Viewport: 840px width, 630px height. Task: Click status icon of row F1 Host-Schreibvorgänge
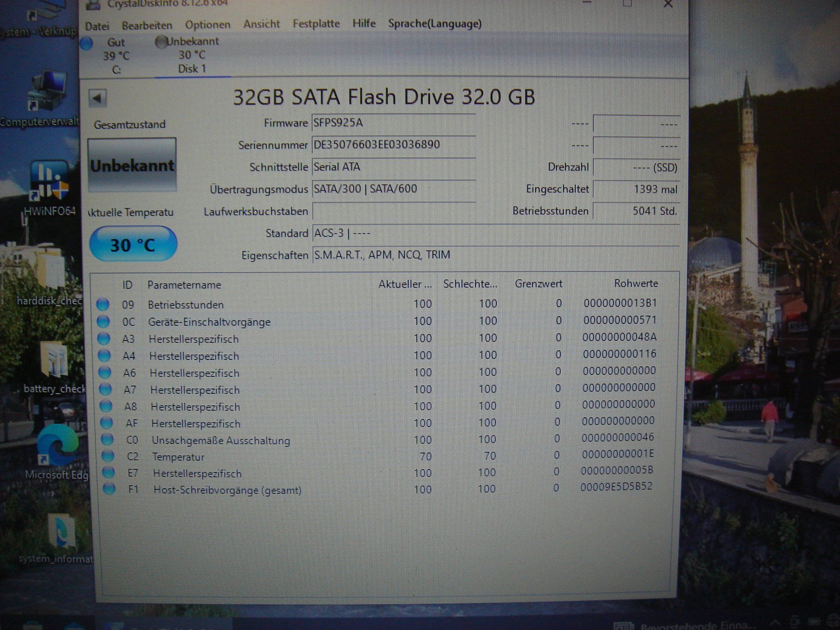(x=109, y=490)
